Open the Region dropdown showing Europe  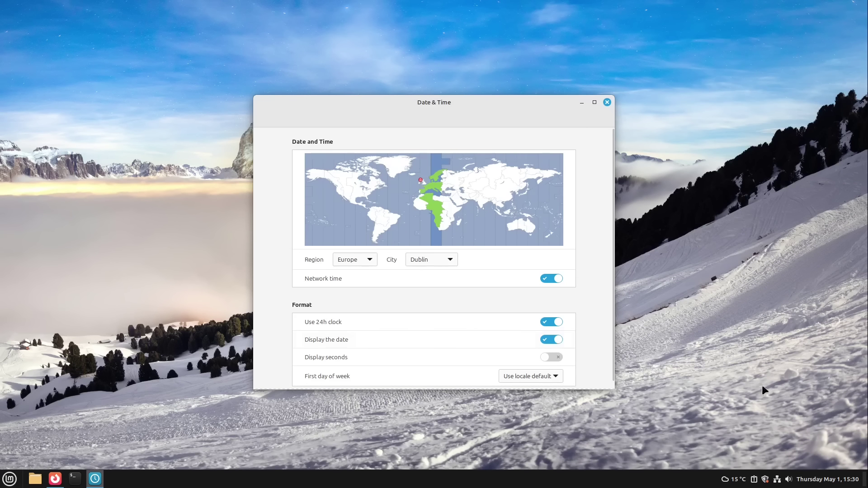click(x=354, y=259)
